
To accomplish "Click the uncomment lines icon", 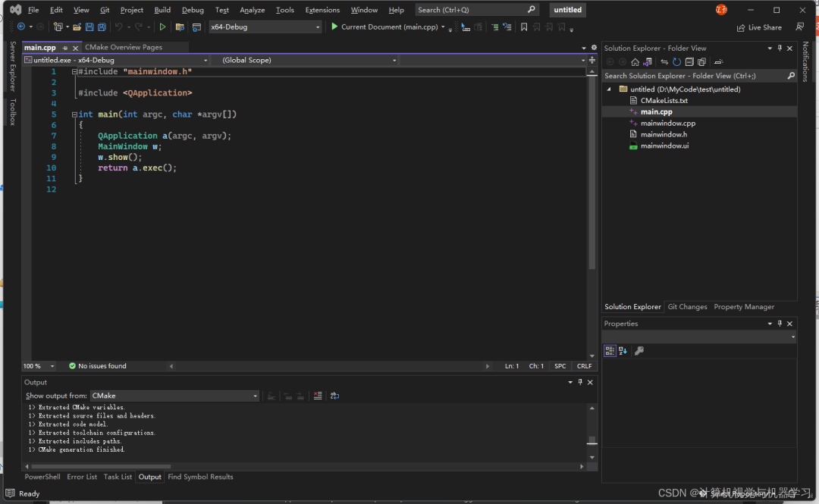I will click(x=507, y=27).
